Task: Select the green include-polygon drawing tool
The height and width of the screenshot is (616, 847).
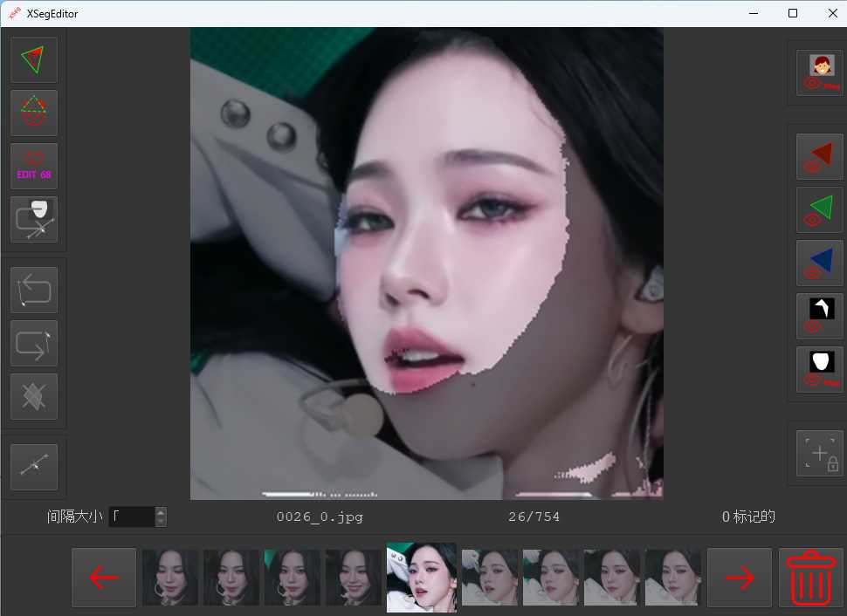Action: 33,59
